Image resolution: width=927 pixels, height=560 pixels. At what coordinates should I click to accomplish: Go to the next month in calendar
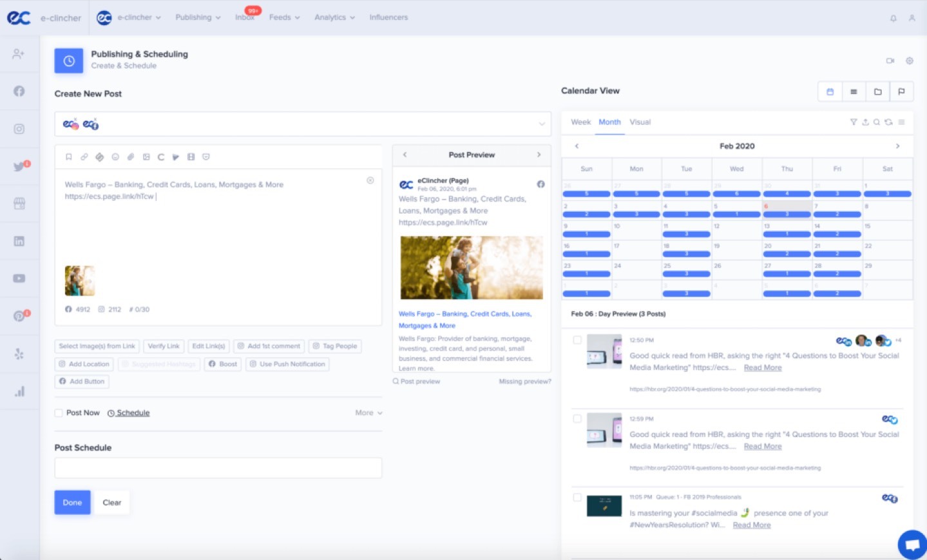tap(897, 146)
